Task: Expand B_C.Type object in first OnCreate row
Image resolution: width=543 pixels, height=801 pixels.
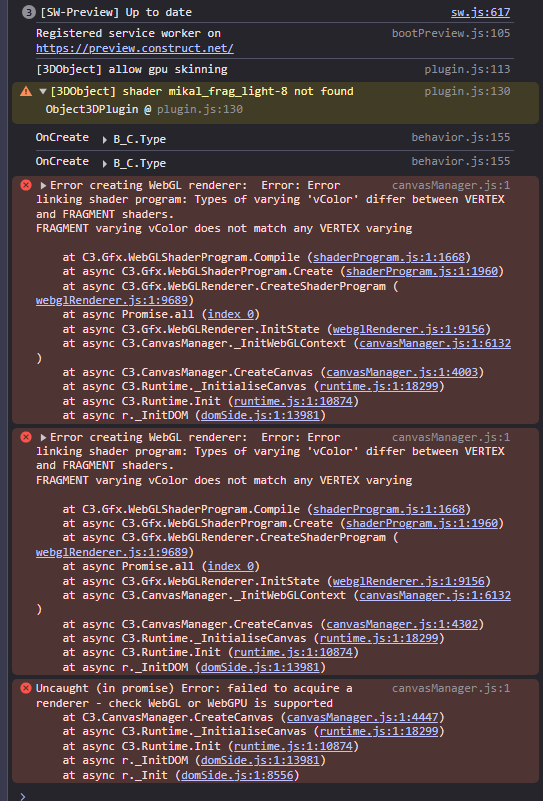Action: coord(105,139)
